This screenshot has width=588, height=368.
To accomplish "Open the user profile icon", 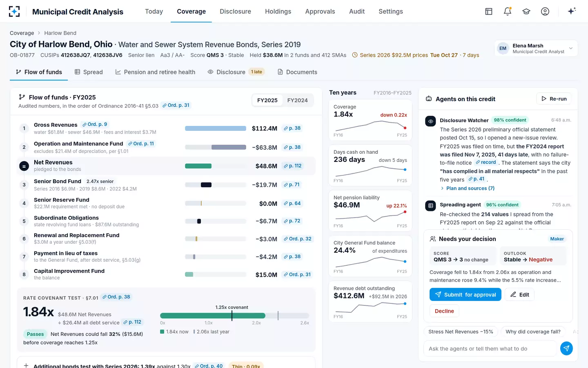I will click(545, 11).
